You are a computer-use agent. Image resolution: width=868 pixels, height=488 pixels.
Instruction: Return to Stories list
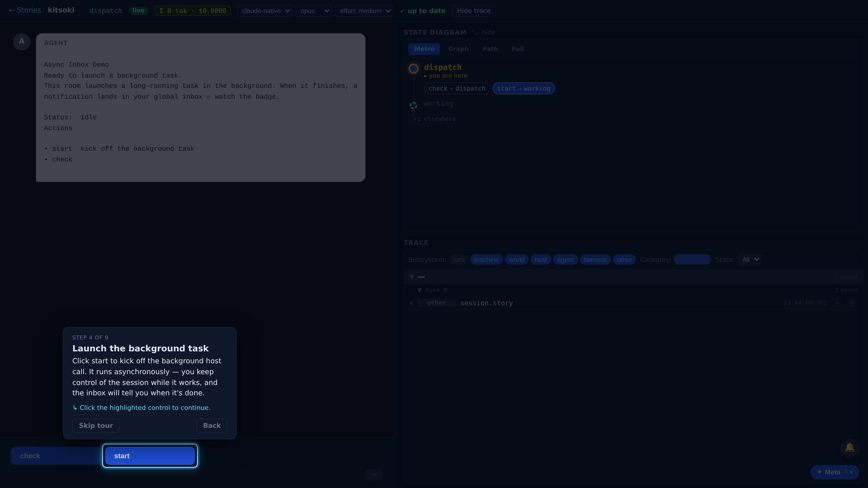[x=25, y=10]
